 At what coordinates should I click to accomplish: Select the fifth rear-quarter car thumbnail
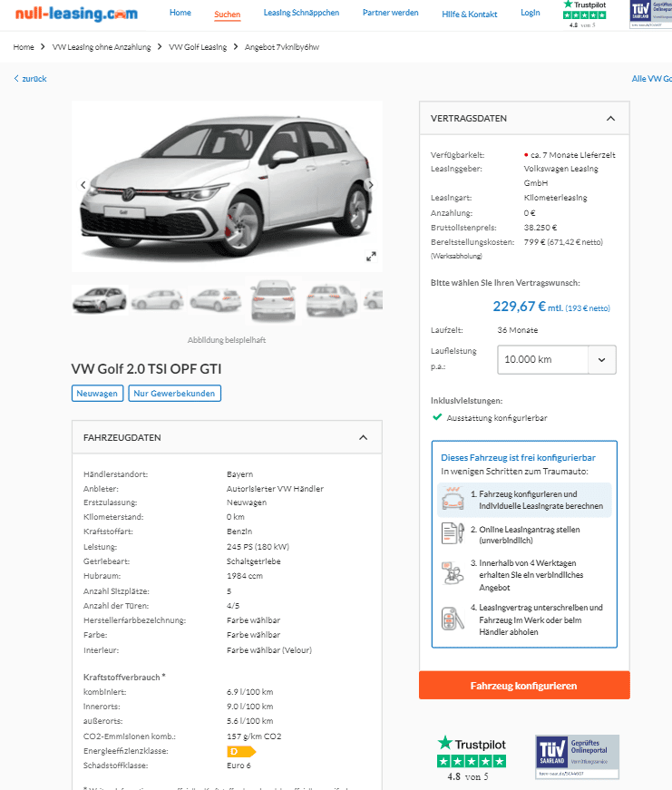point(332,299)
